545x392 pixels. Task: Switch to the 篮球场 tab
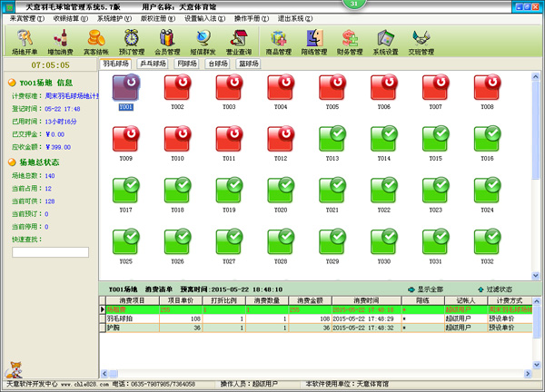pos(248,64)
